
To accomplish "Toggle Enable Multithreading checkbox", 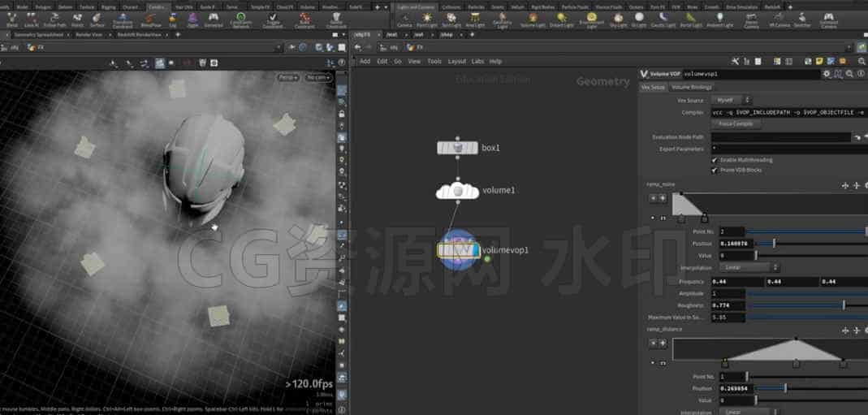I will pos(714,160).
